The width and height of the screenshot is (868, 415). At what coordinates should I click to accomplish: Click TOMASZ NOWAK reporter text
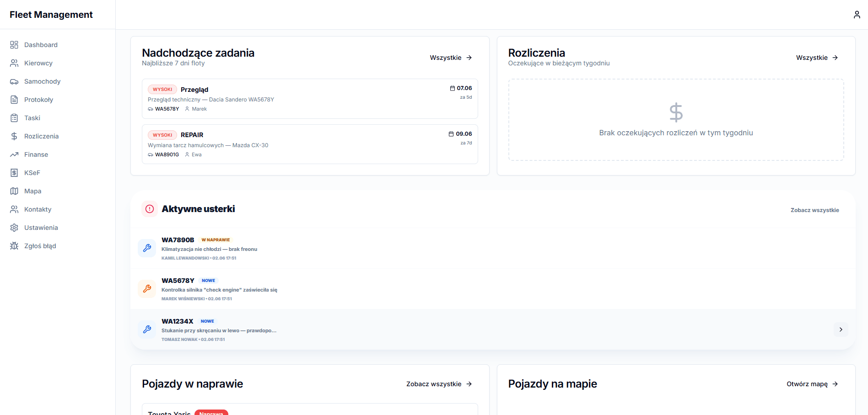pyautogui.click(x=179, y=340)
